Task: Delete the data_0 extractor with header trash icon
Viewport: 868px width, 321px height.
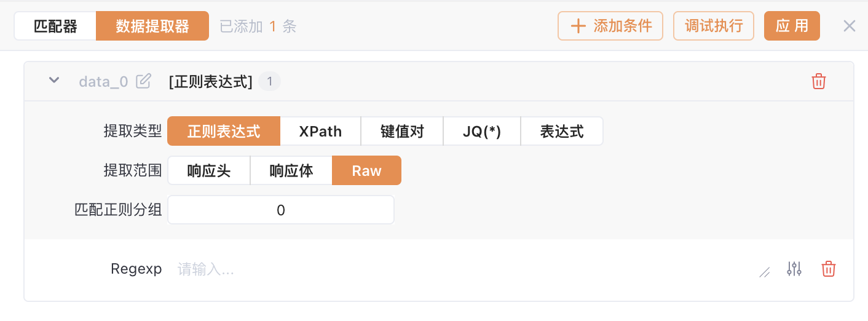Action: coord(819,81)
